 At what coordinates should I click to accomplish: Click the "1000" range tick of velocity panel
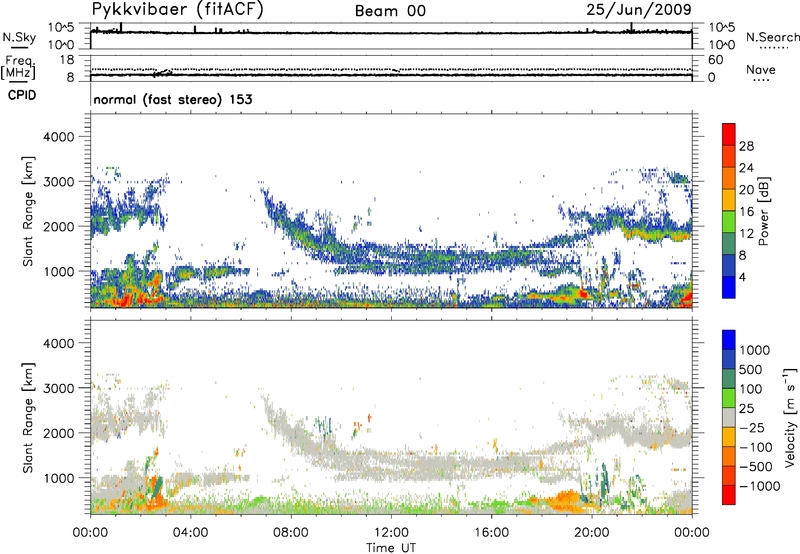pyautogui.click(x=58, y=478)
